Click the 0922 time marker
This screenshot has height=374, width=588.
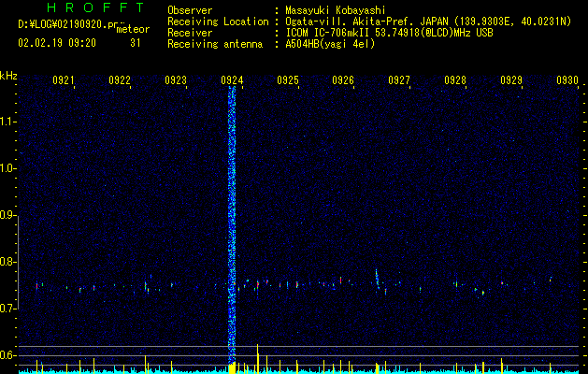[x=120, y=80]
